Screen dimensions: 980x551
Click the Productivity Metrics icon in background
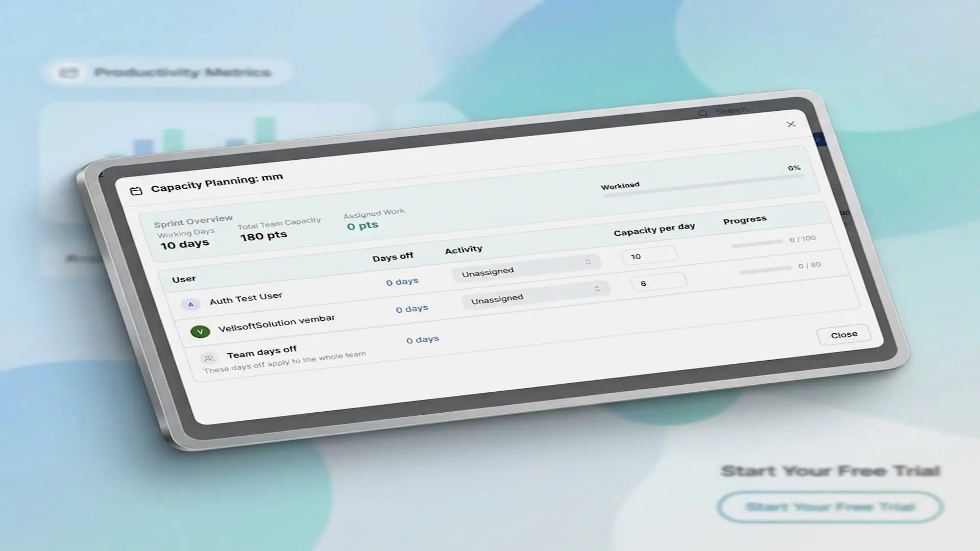click(x=69, y=72)
